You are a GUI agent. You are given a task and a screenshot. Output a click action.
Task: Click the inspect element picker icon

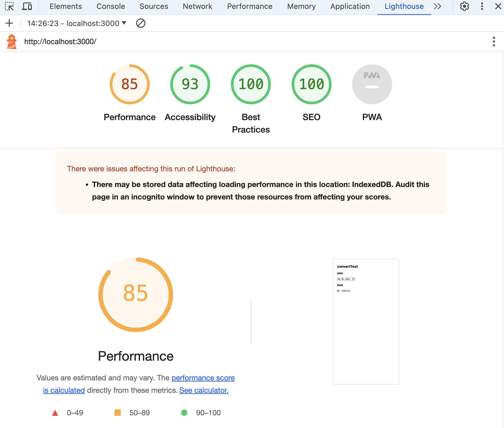click(9, 6)
